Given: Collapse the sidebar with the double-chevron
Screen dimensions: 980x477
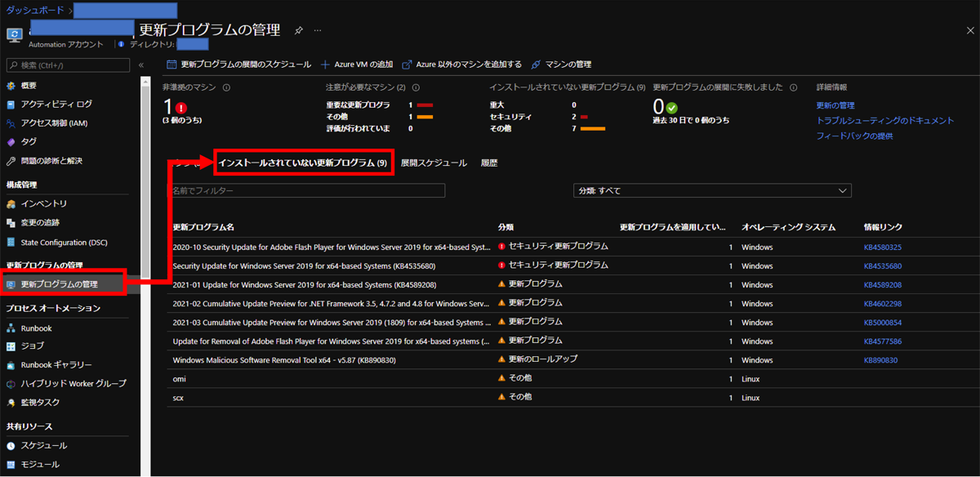Looking at the screenshot, I should (x=141, y=65).
